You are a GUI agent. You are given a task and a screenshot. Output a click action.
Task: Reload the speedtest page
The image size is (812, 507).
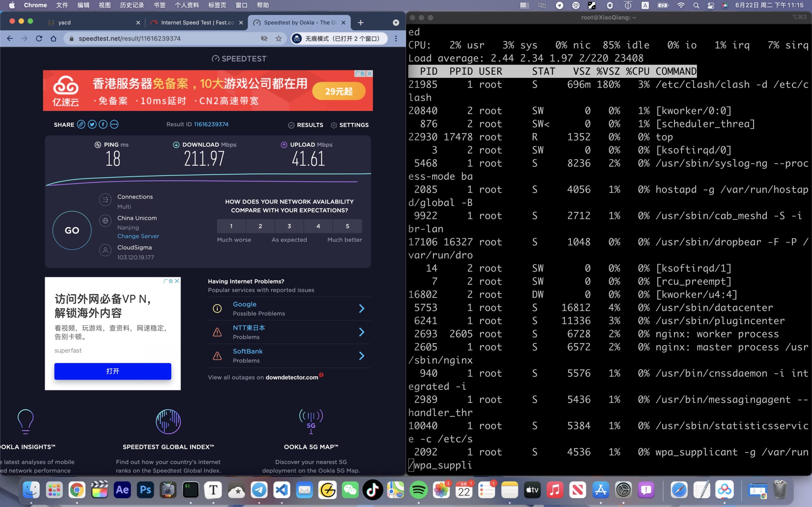coord(39,39)
